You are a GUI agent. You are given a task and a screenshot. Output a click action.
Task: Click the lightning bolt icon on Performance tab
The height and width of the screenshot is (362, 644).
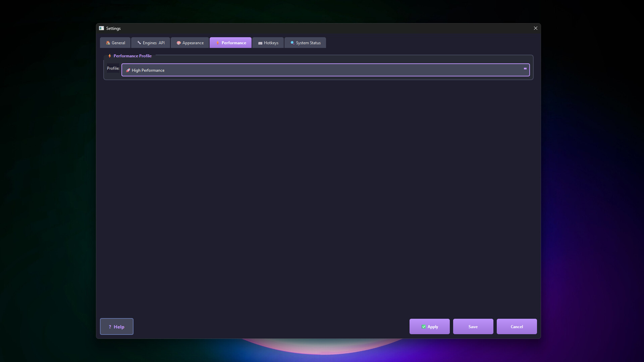(217, 43)
